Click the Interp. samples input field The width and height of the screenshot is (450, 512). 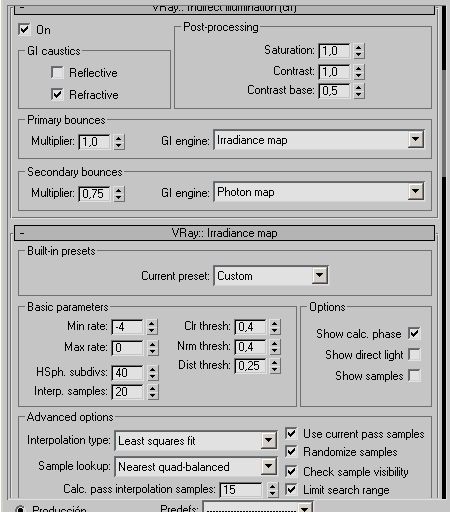[128, 392]
